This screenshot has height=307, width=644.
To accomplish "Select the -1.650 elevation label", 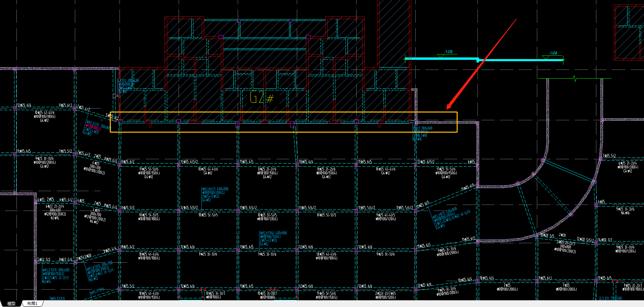I will tap(553, 53).
